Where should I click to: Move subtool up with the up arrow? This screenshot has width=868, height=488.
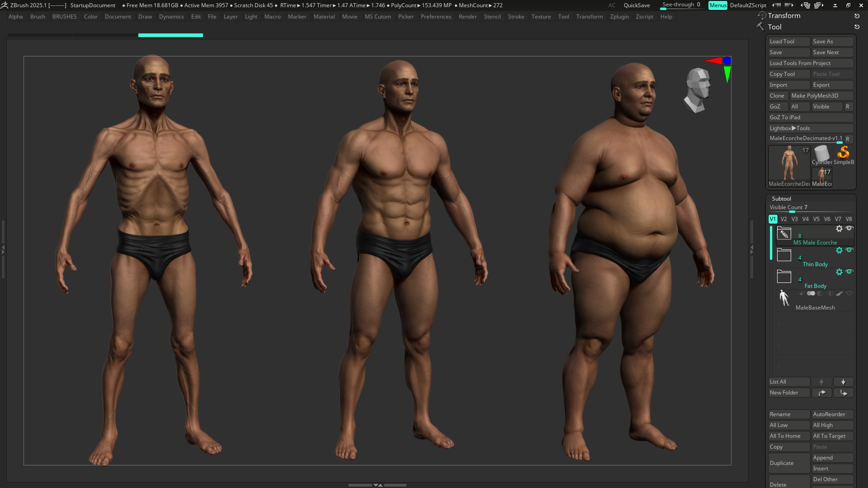[x=821, y=382]
